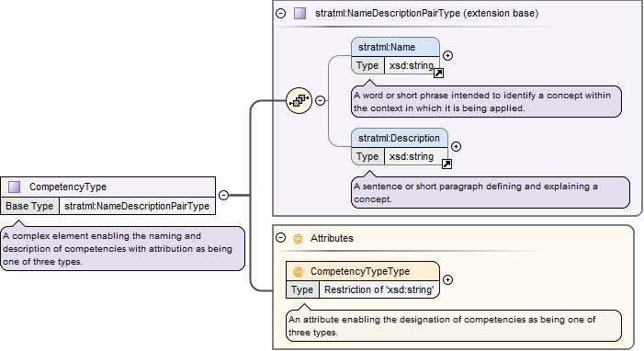Screen dimensions: 644x351
Task: Click xsd:string type value of stratml:Name
Action: pyautogui.click(x=412, y=65)
